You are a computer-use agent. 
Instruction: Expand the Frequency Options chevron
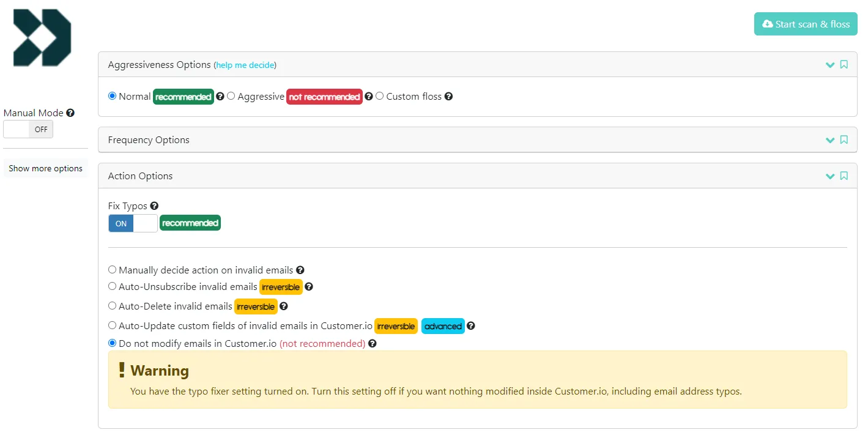[x=830, y=140]
